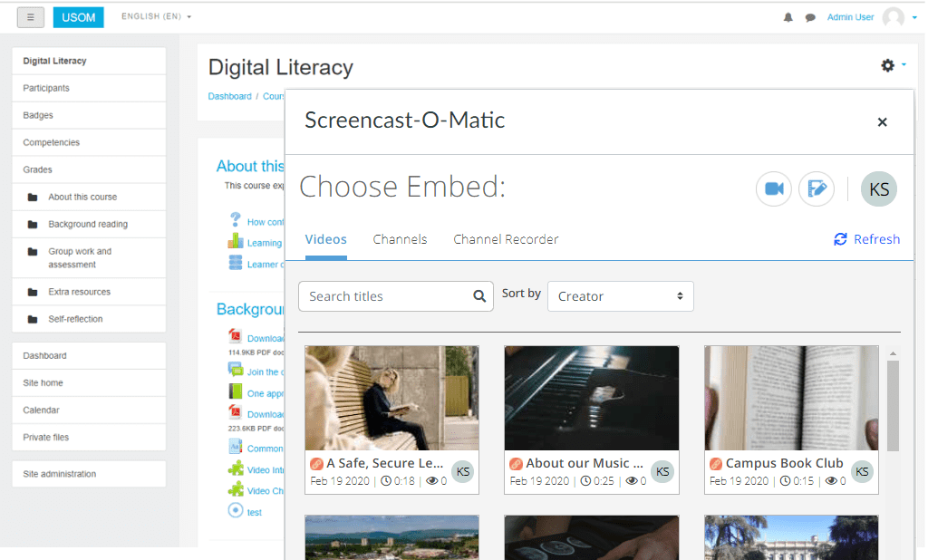Open Site administration in the sidebar
The width and height of the screenshot is (928, 560).
pyautogui.click(x=89, y=474)
